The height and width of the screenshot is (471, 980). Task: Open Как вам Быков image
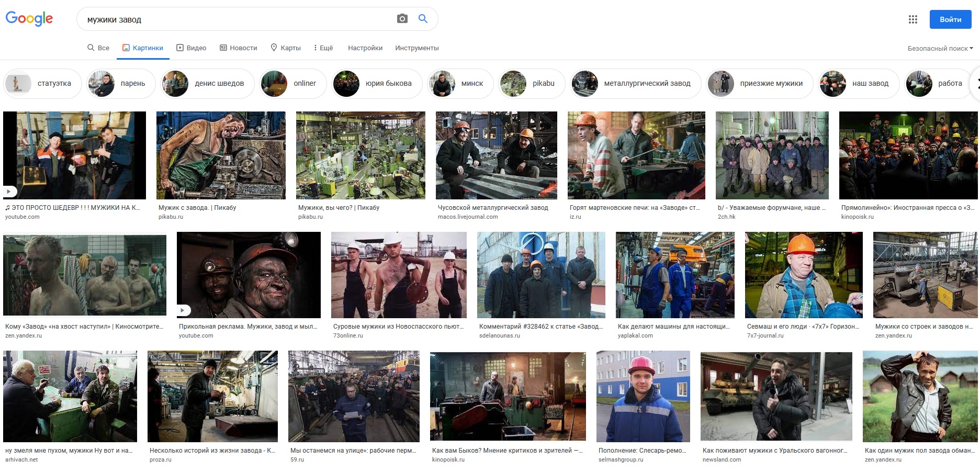click(x=508, y=396)
